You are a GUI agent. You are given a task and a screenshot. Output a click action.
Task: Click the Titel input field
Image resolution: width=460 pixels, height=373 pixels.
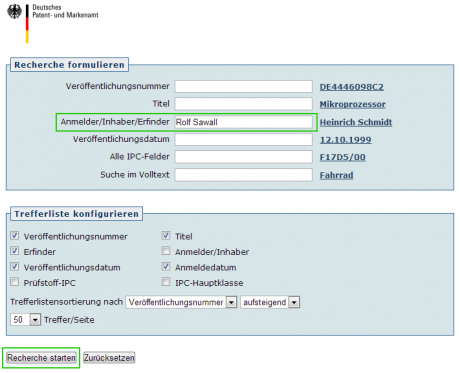[x=243, y=104]
